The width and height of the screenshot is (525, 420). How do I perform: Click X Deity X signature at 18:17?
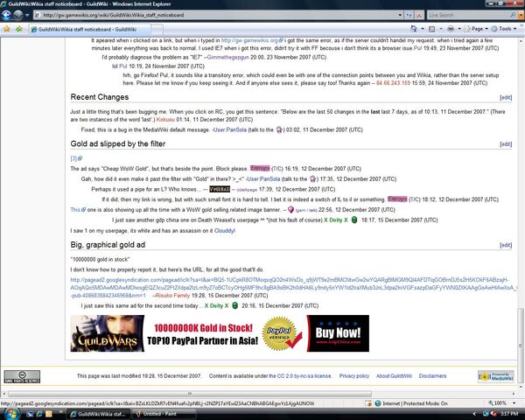tap(336, 220)
